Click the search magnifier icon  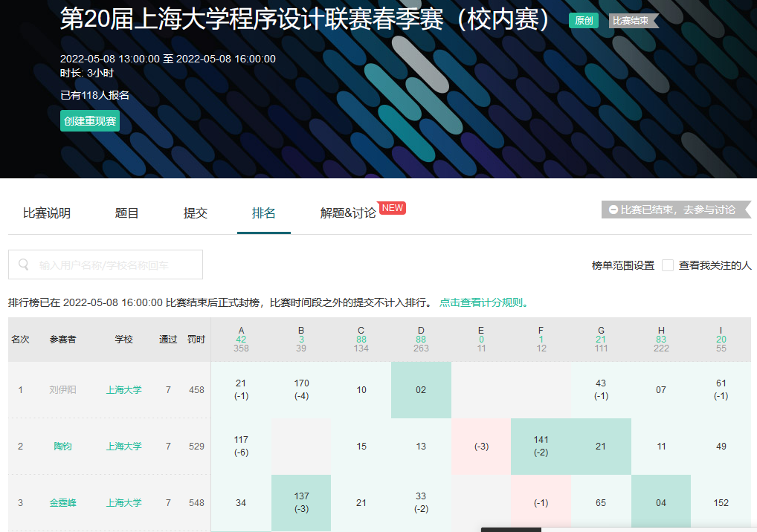pyautogui.click(x=24, y=265)
